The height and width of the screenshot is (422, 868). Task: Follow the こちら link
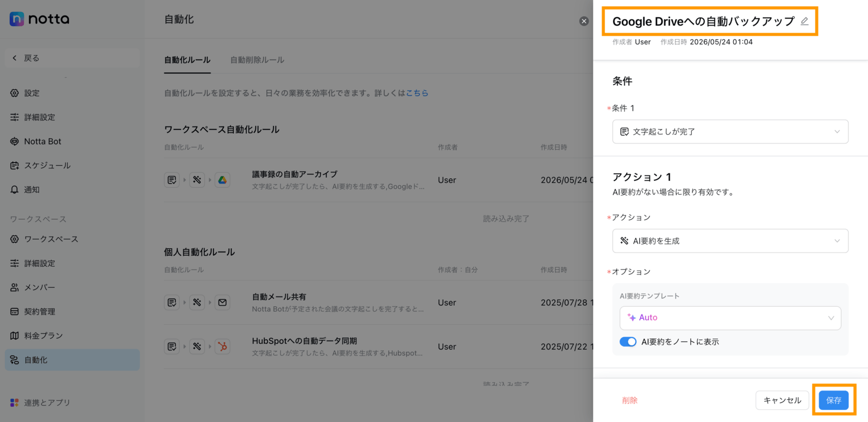tap(417, 93)
